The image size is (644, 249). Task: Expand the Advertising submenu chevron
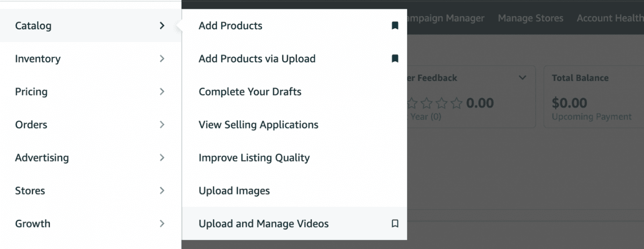point(162,157)
